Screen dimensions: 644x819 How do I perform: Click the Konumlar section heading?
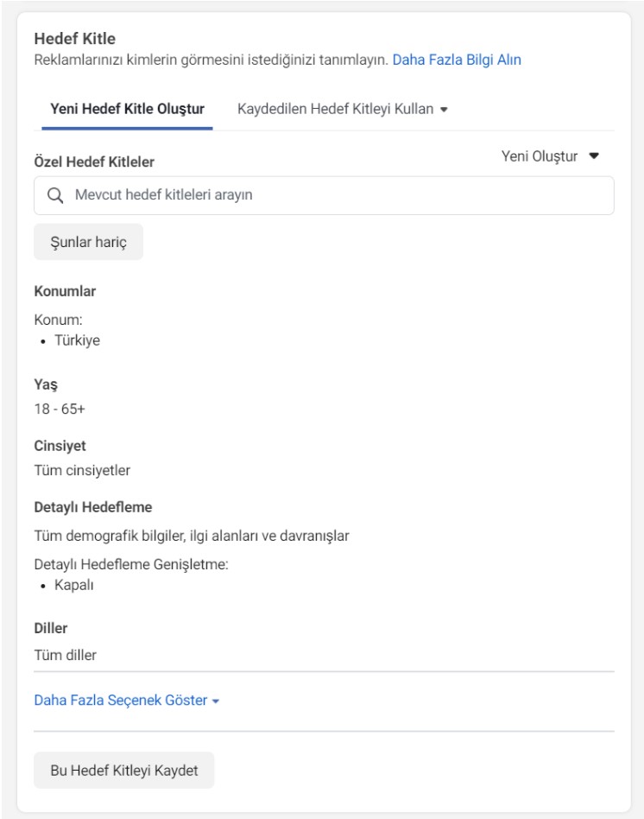tap(66, 291)
